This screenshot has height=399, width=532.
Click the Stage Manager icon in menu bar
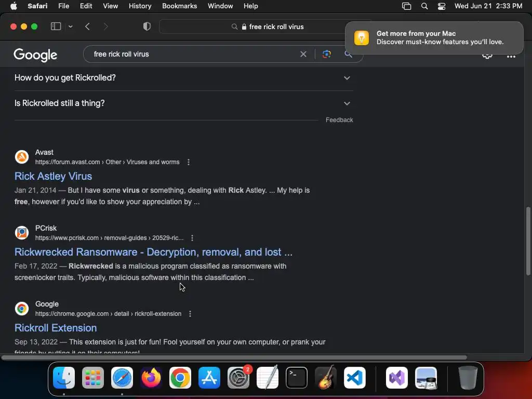pos(406,6)
